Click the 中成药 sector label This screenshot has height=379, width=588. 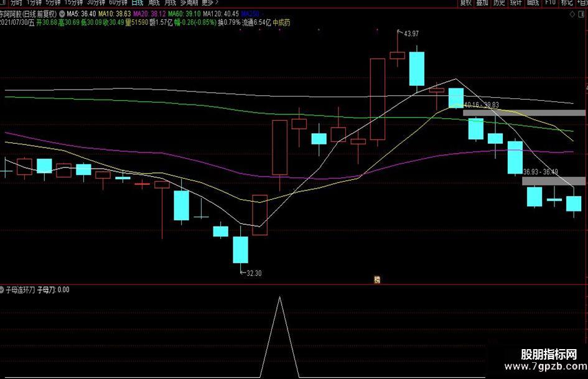(x=281, y=22)
